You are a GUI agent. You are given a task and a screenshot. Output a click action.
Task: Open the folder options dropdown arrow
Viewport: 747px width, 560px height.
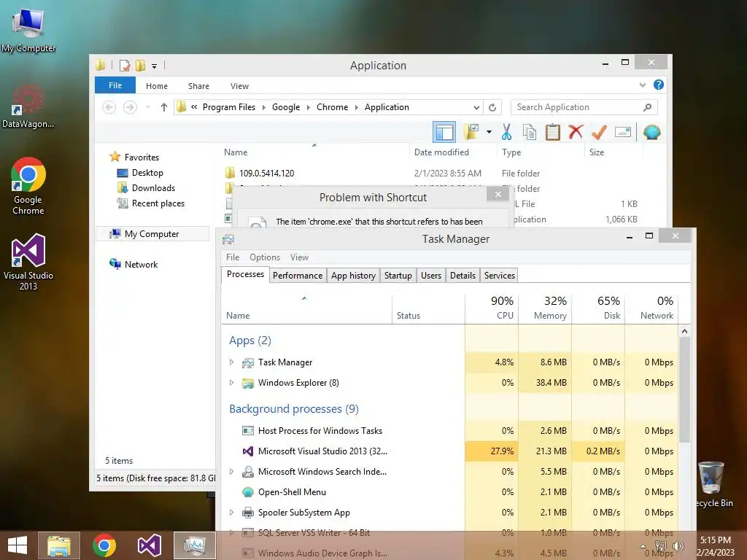point(489,132)
